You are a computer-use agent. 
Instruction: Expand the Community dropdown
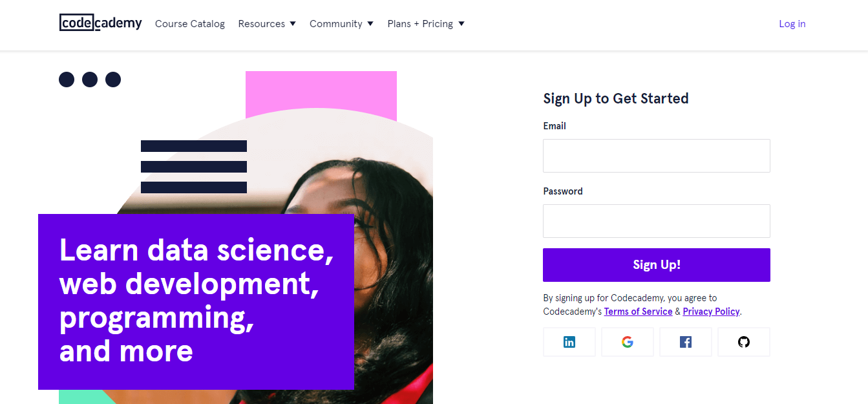370,23
